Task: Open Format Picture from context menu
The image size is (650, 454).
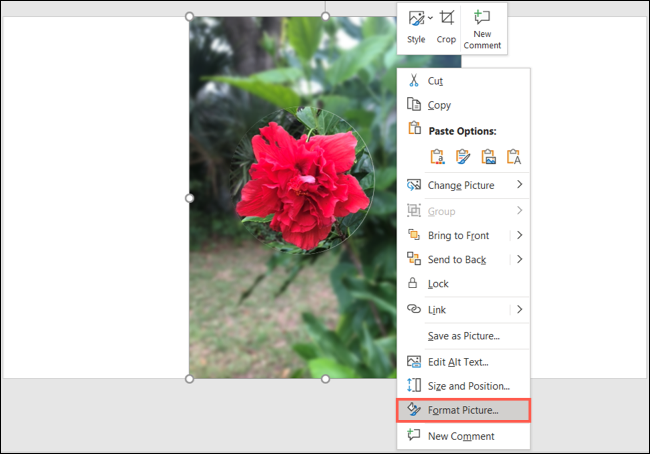Action: [463, 410]
